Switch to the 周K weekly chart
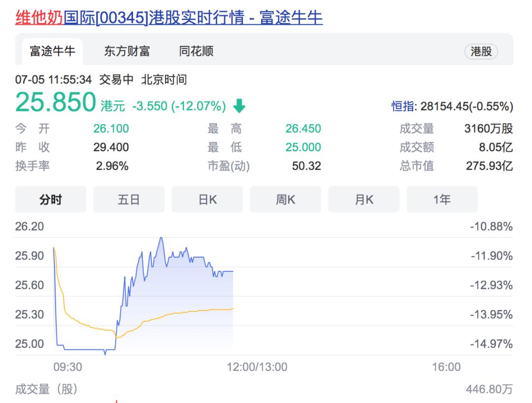The height and width of the screenshot is (403, 532). pyautogui.click(x=285, y=200)
